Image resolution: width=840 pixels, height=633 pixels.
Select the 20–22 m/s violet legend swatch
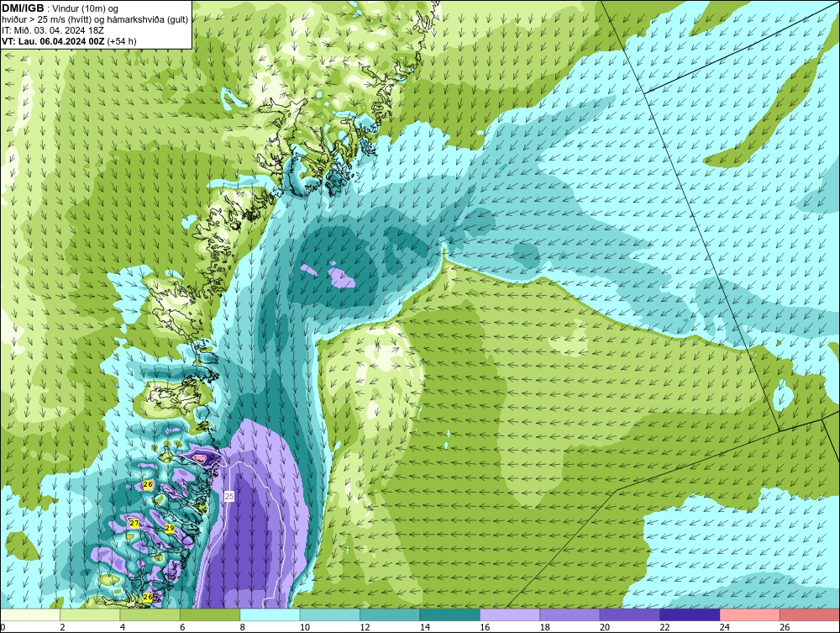click(x=630, y=615)
